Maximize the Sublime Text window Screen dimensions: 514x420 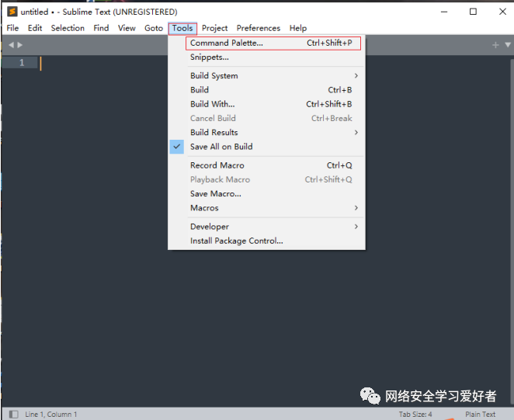click(473, 12)
